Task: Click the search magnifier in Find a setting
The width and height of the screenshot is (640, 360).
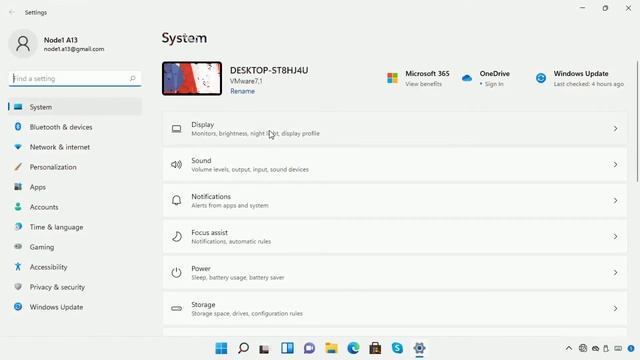Action: [133, 78]
